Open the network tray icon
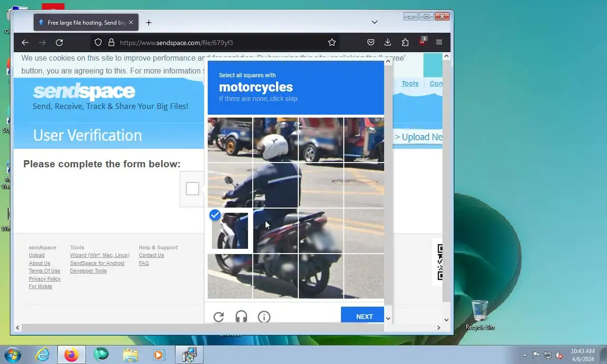 548,355
